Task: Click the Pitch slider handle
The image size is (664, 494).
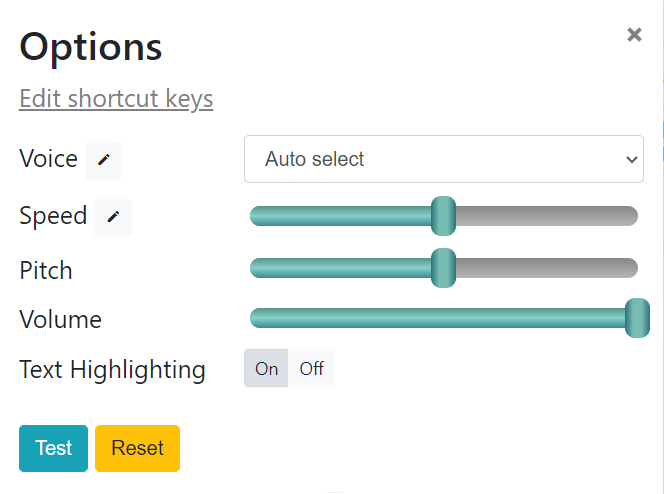Action: [443, 268]
